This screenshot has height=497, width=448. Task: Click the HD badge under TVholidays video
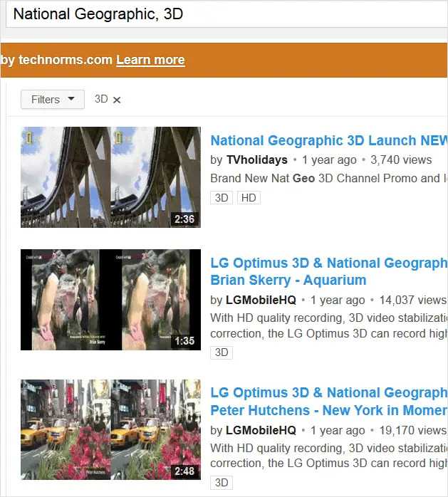coord(249,197)
